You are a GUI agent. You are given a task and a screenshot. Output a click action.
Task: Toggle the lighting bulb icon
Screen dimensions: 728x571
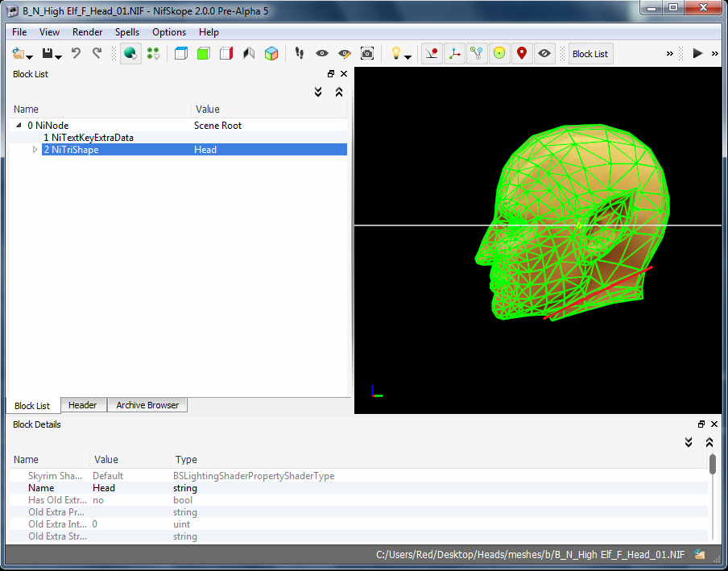pos(395,54)
